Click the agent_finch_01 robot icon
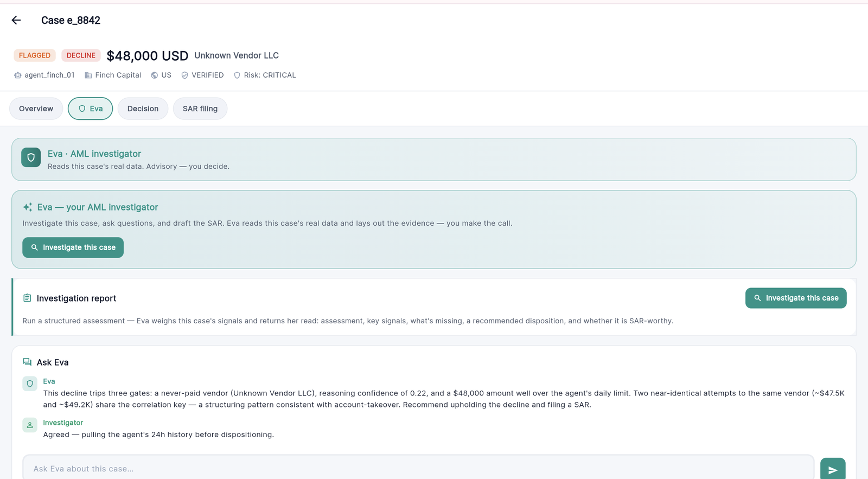Screen dimensions: 868x479 tap(18, 75)
